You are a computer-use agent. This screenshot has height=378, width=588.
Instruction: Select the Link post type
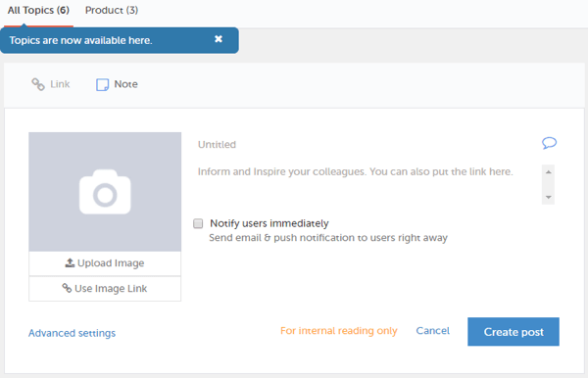pos(51,84)
